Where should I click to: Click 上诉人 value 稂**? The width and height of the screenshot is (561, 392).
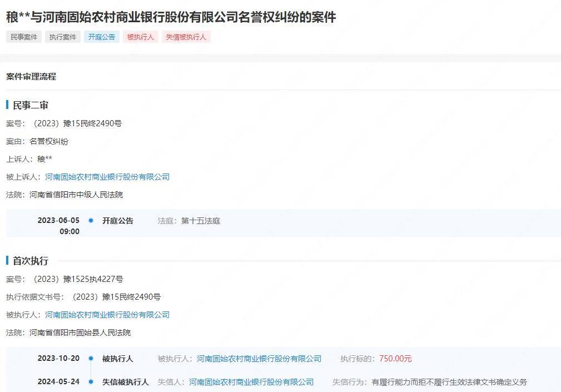[x=44, y=159]
